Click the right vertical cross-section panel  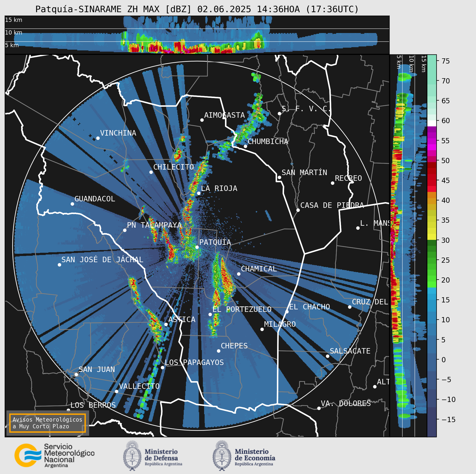coord(408,246)
